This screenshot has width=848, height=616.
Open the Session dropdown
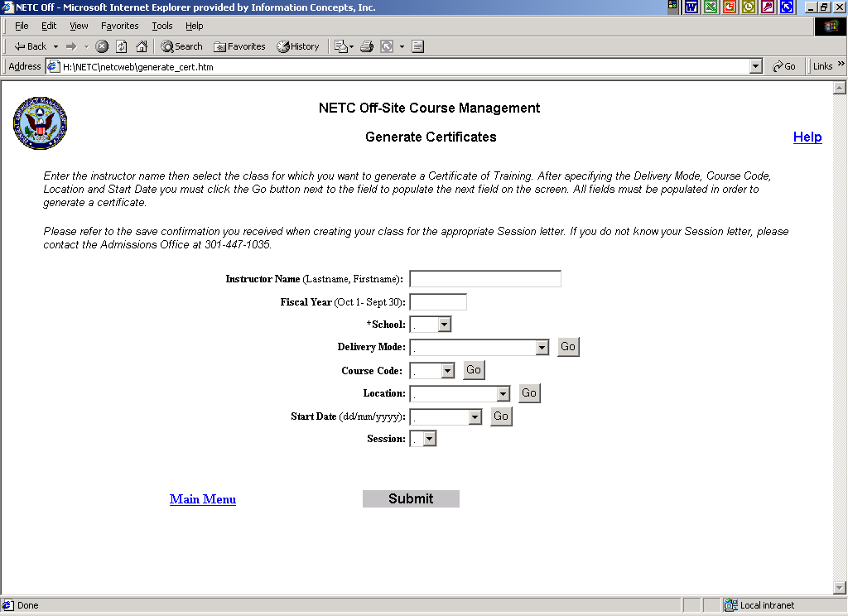(x=429, y=440)
